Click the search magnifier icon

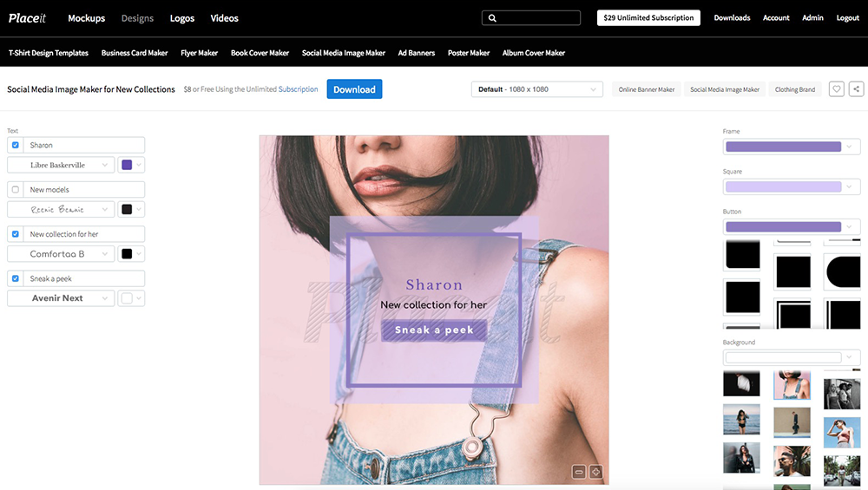tap(492, 18)
